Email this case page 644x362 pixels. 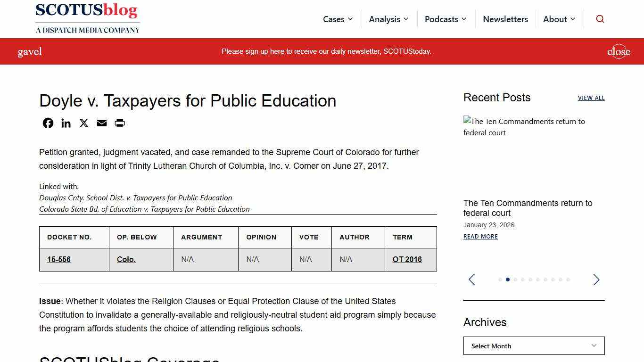tap(101, 123)
